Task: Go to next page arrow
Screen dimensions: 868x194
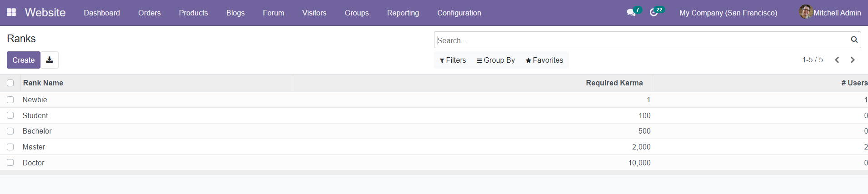Action: click(x=853, y=60)
